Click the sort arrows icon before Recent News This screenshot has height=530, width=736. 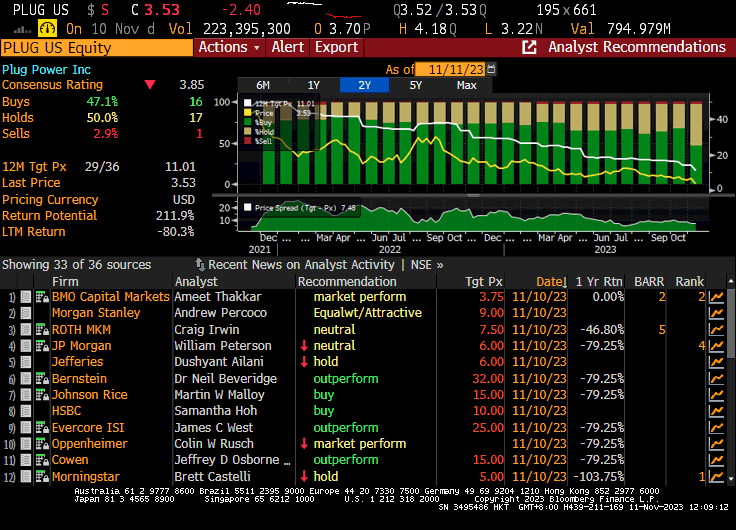coord(200,265)
